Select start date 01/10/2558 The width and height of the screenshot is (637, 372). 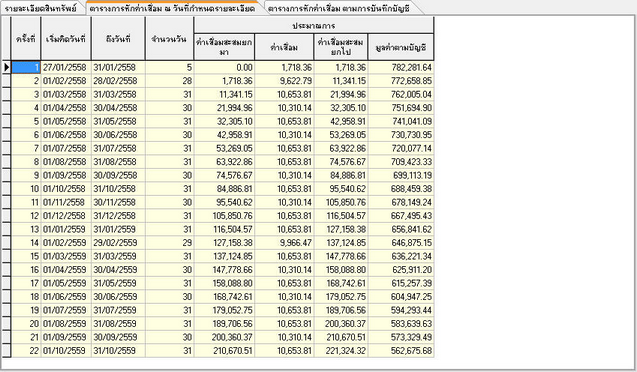(66, 189)
